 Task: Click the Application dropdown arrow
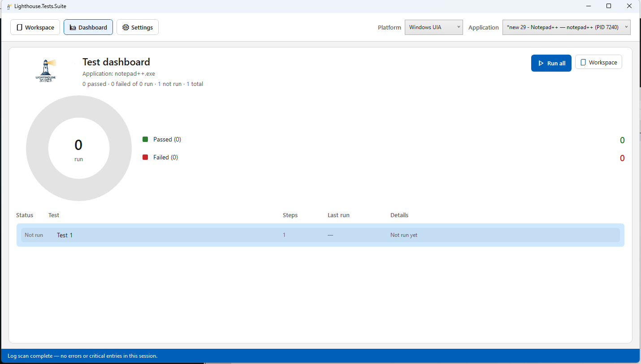click(626, 27)
